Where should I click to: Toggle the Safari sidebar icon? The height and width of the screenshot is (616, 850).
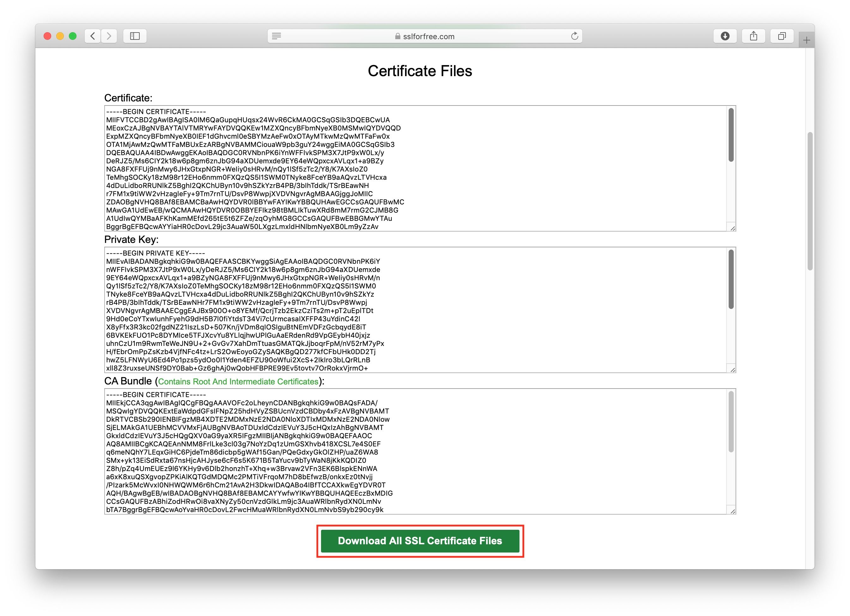pyautogui.click(x=135, y=36)
